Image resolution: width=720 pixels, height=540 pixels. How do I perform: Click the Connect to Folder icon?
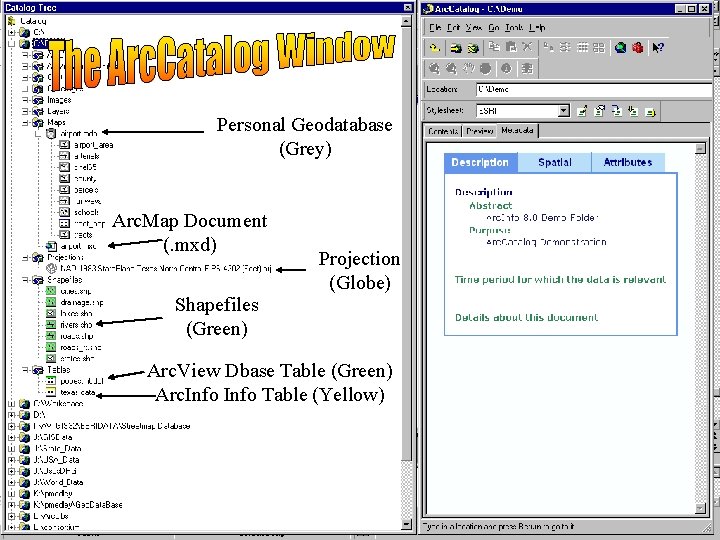coord(456,47)
